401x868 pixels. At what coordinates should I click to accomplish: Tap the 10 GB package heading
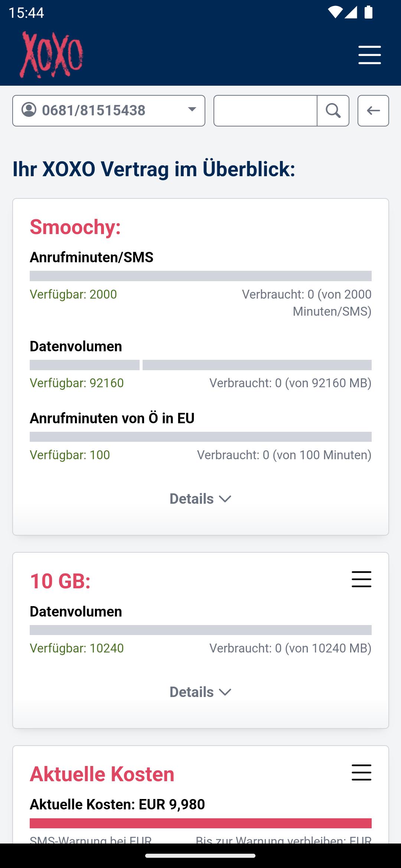click(60, 581)
